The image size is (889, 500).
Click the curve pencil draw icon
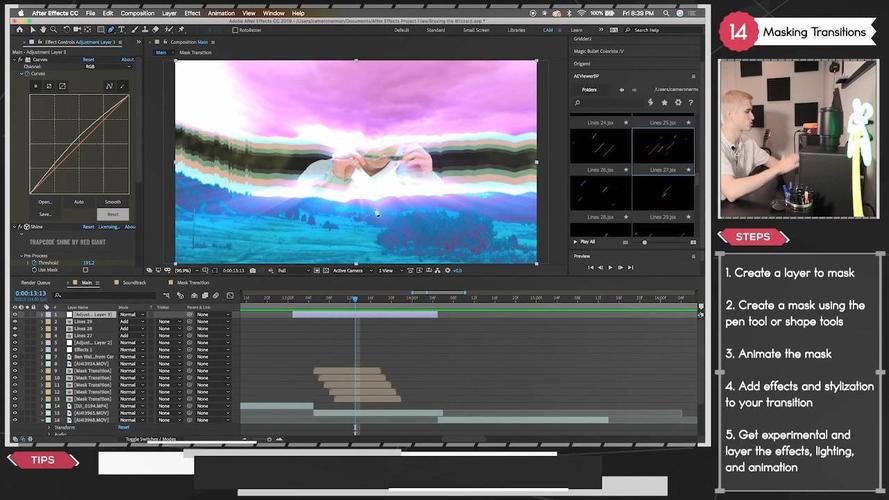point(122,86)
